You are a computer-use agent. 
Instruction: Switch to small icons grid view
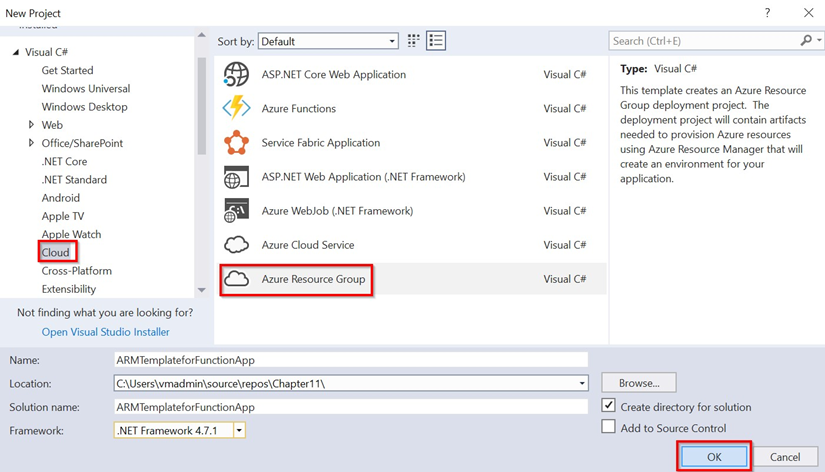[414, 41]
